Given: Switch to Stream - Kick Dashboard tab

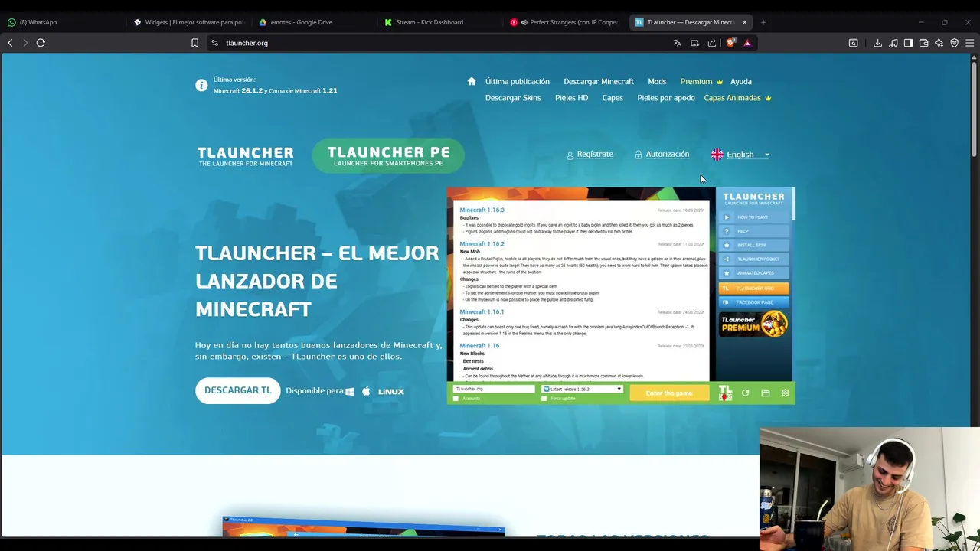Looking at the screenshot, I should 440,22.
